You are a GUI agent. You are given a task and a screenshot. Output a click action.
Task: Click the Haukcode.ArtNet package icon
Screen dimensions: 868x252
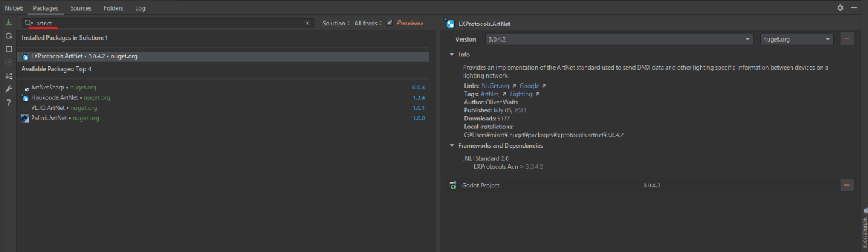click(x=25, y=97)
